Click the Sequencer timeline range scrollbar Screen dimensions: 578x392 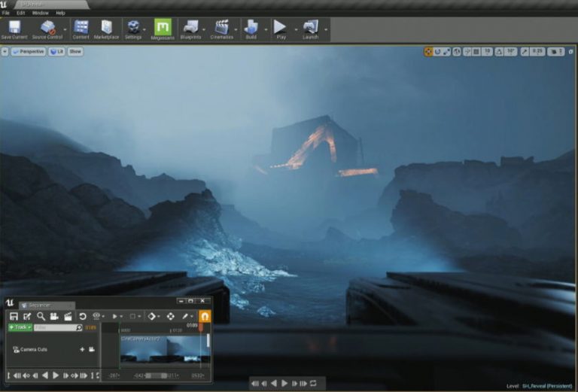coord(157,375)
